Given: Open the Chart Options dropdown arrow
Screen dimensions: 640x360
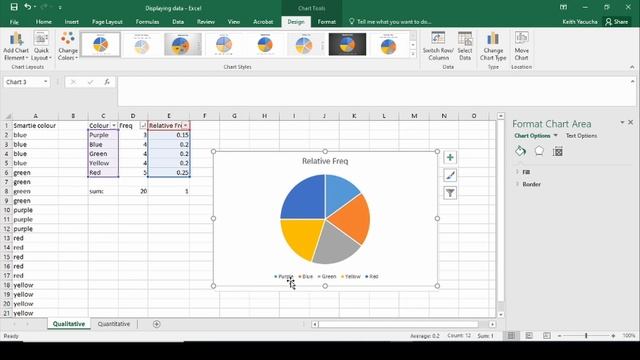Looking at the screenshot, I should point(556,136).
